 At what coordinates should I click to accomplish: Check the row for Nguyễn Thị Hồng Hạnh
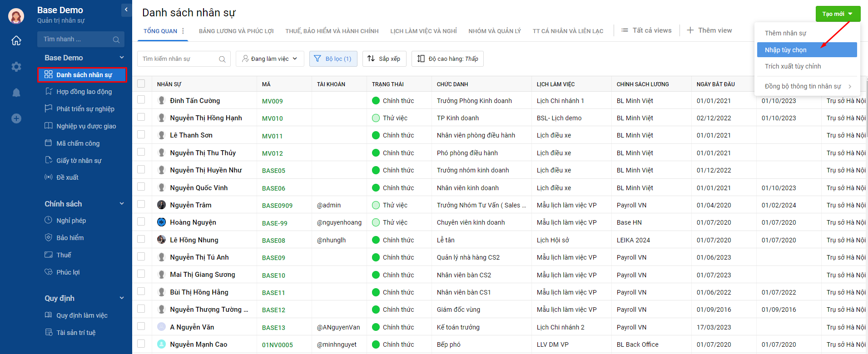pyautogui.click(x=141, y=117)
